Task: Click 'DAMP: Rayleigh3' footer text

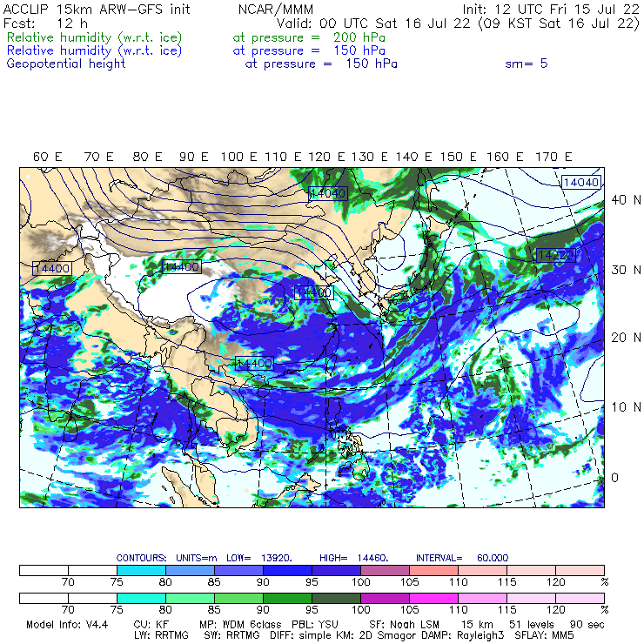Action: 463,635
